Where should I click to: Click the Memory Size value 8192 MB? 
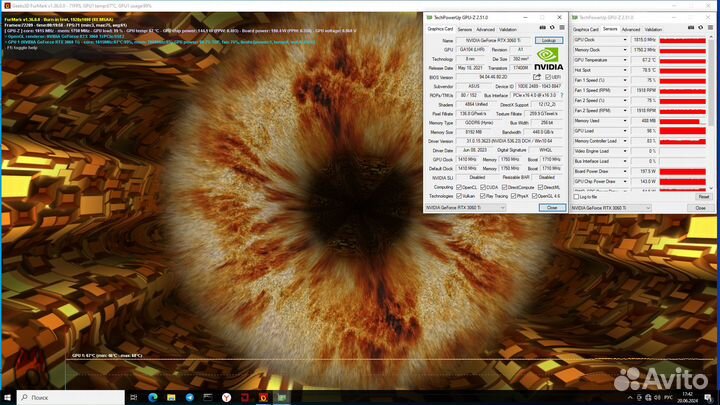pyautogui.click(x=473, y=132)
